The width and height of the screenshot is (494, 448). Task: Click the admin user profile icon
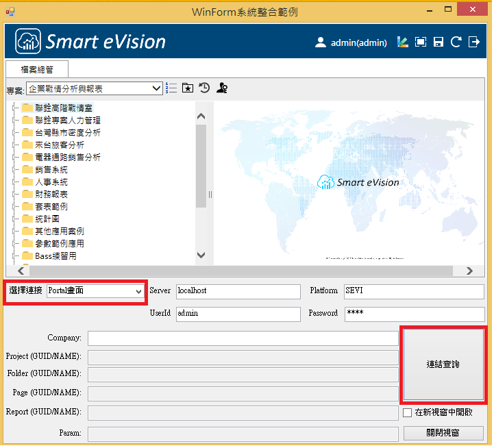click(321, 42)
